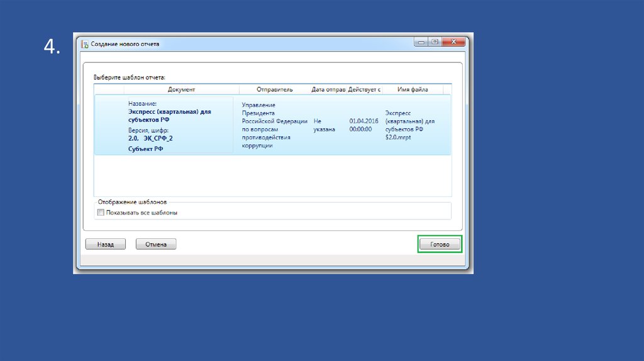Click the Имя файла column header
The width and height of the screenshot is (644, 361).
click(x=412, y=89)
